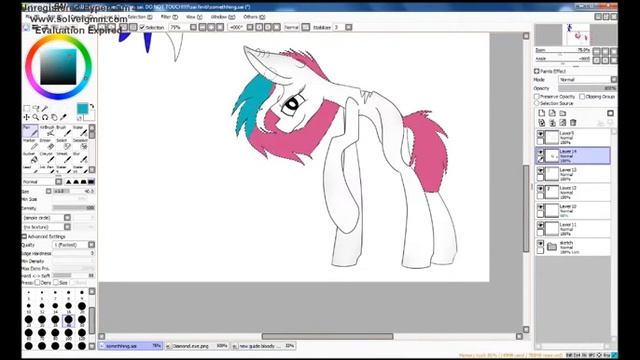Open the Stabilizer value dropdown
The image size is (640, 360).
click(x=348, y=27)
